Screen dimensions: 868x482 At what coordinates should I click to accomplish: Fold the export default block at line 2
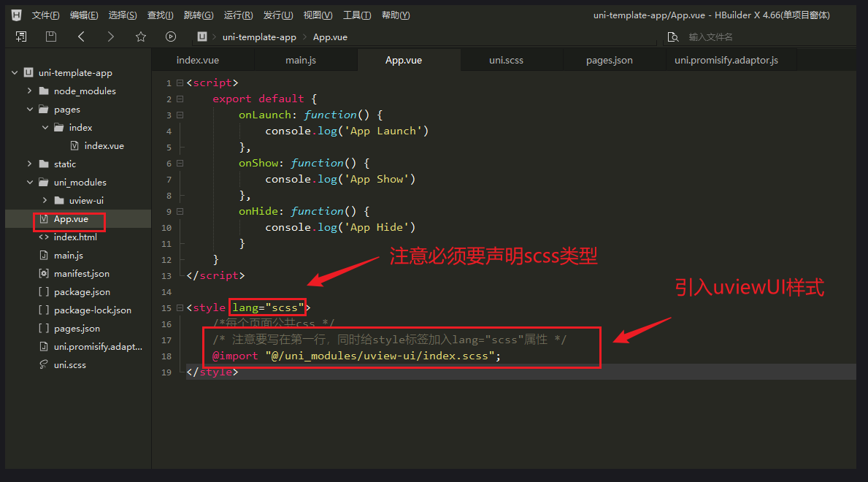click(180, 99)
